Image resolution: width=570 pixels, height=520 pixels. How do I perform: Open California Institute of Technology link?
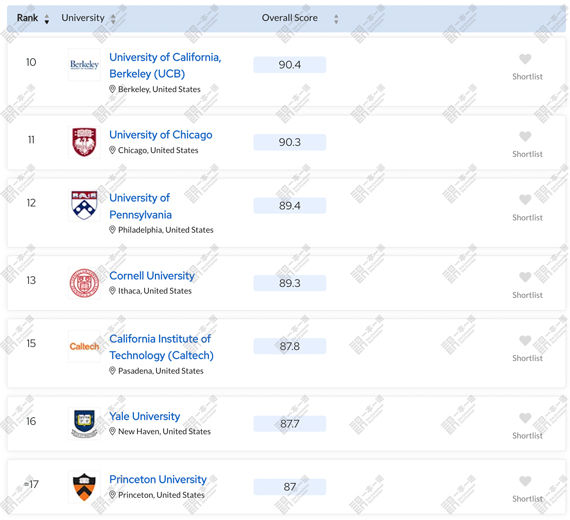click(x=161, y=347)
